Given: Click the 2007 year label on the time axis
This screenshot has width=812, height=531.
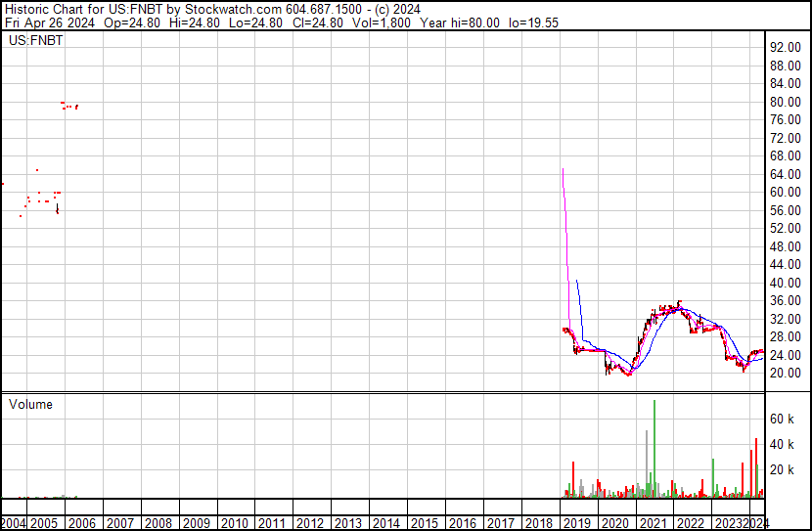Looking at the screenshot, I should 120,523.
